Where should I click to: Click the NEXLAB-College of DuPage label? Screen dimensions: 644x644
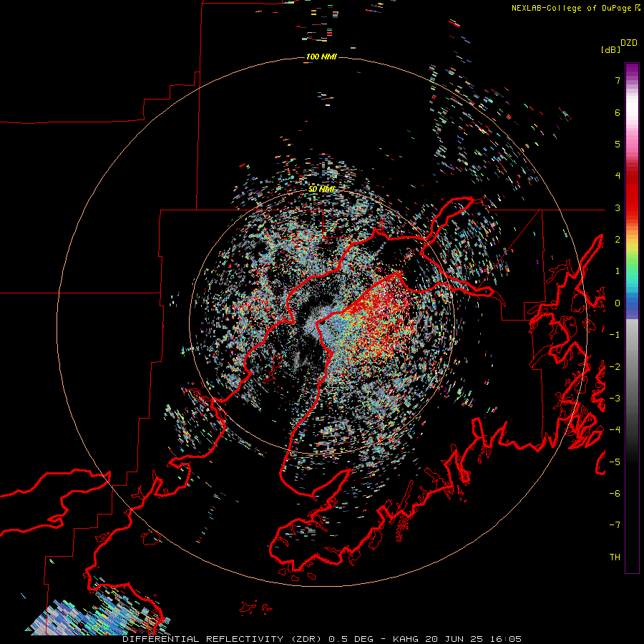(x=571, y=8)
